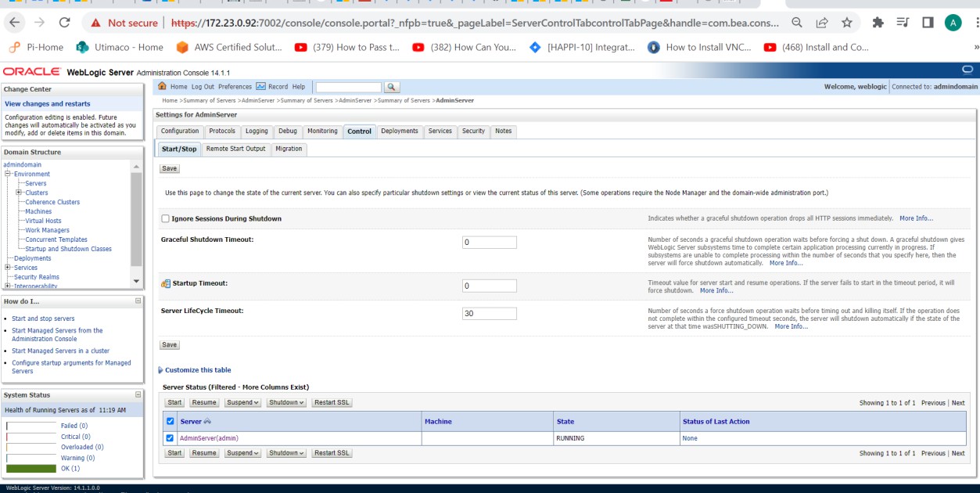
Task: Check Ignore Sessions During Shutdown
Action: point(165,218)
